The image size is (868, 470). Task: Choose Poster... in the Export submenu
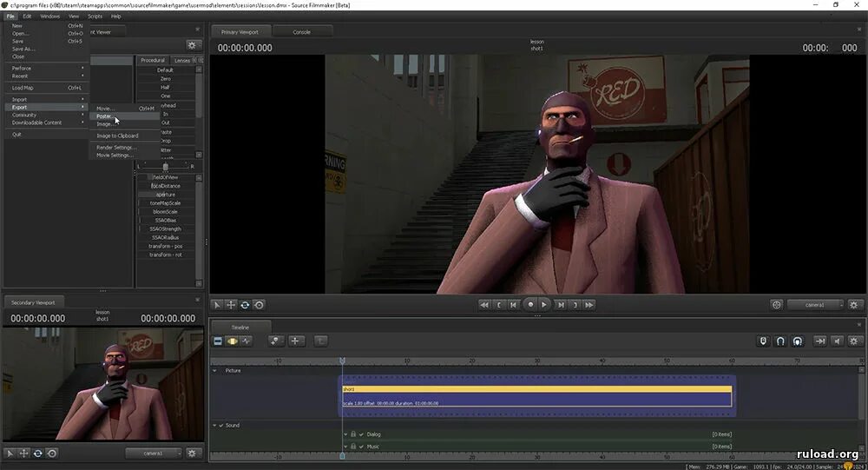click(124, 116)
